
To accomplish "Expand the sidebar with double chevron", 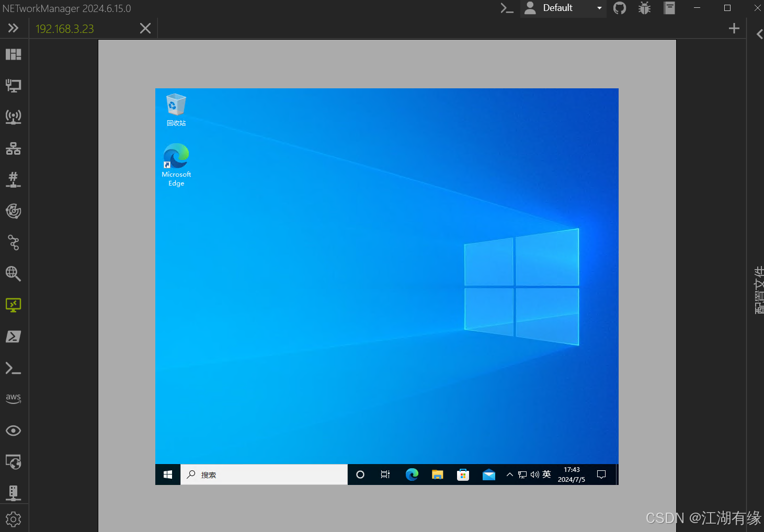I will 14,28.
